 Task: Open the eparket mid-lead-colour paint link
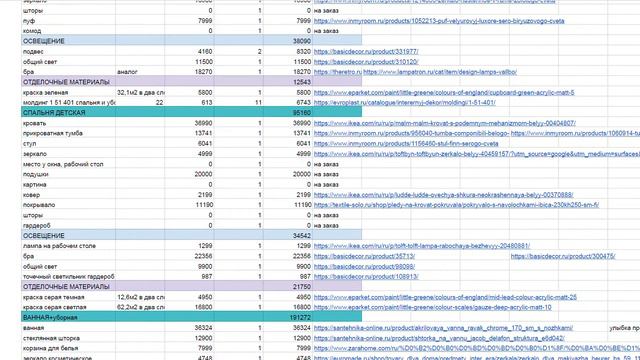(x=445, y=297)
